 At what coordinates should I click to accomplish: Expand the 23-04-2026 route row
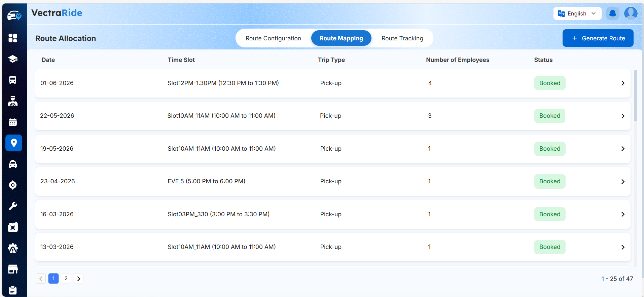[623, 182]
